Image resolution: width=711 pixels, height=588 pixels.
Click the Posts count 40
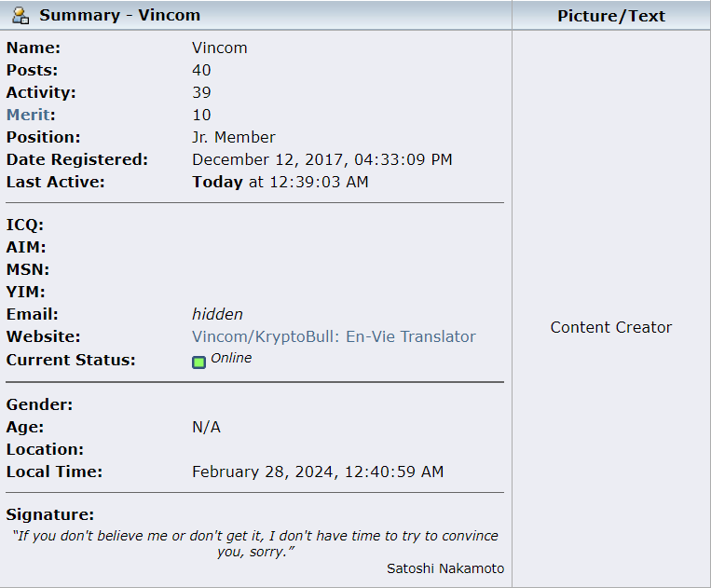[x=202, y=70]
